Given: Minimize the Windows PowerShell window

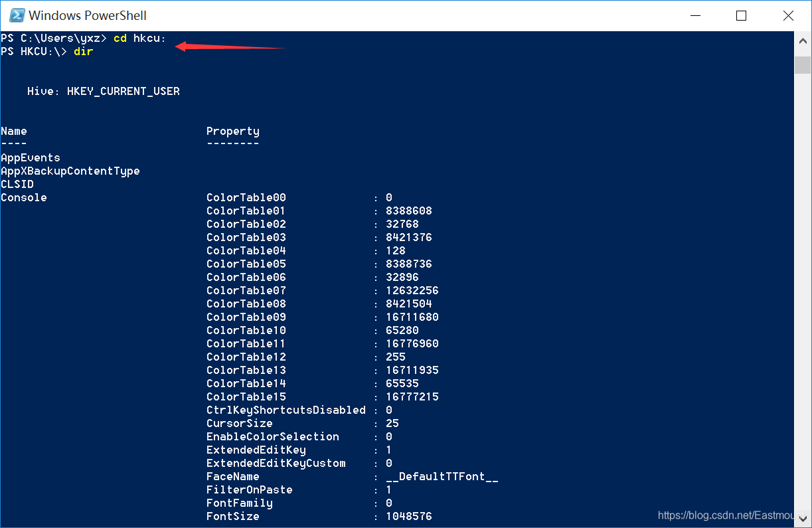Looking at the screenshot, I should point(695,15).
